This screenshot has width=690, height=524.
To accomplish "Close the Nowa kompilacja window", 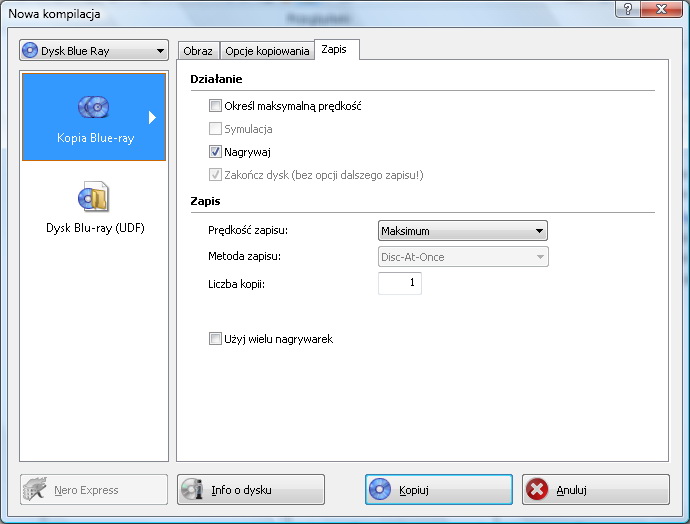I will [661, 9].
